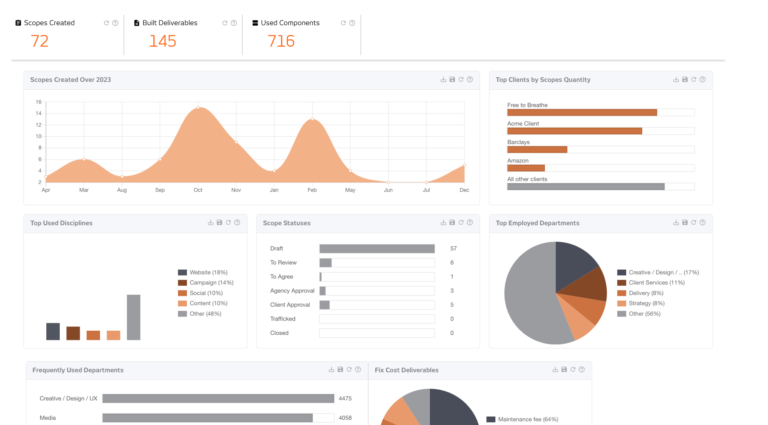Refresh the Scopes Created Over 2023 chart
The width and height of the screenshot is (768, 425).
click(461, 79)
